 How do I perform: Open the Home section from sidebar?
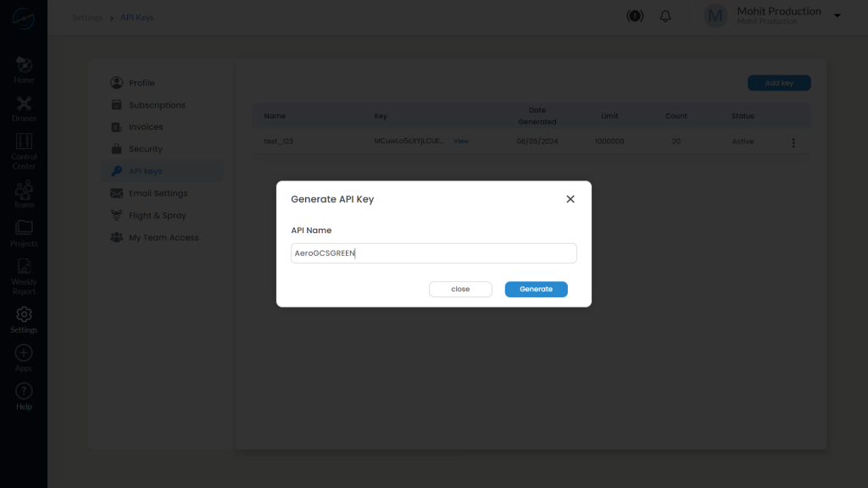pos(23,68)
